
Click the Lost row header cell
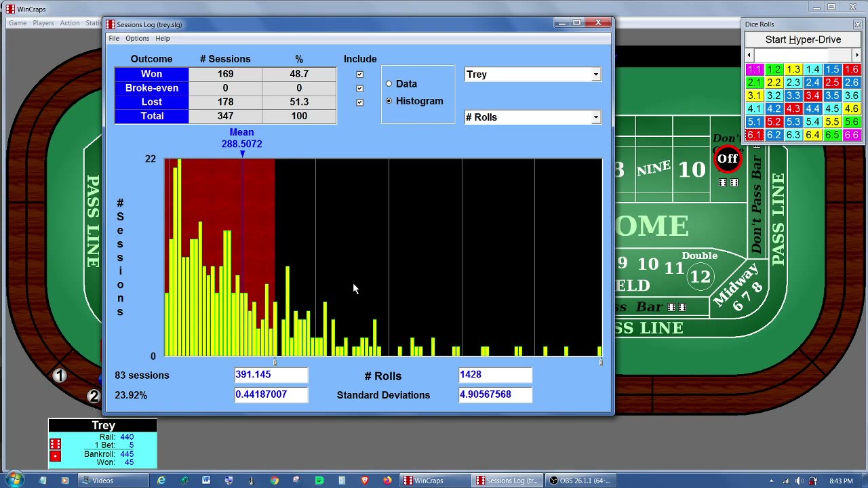coord(151,102)
